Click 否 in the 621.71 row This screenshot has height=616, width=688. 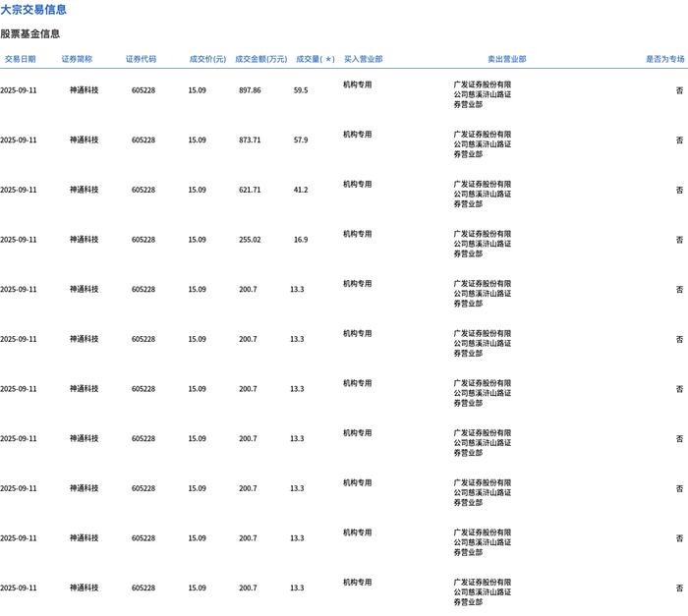[680, 191]
